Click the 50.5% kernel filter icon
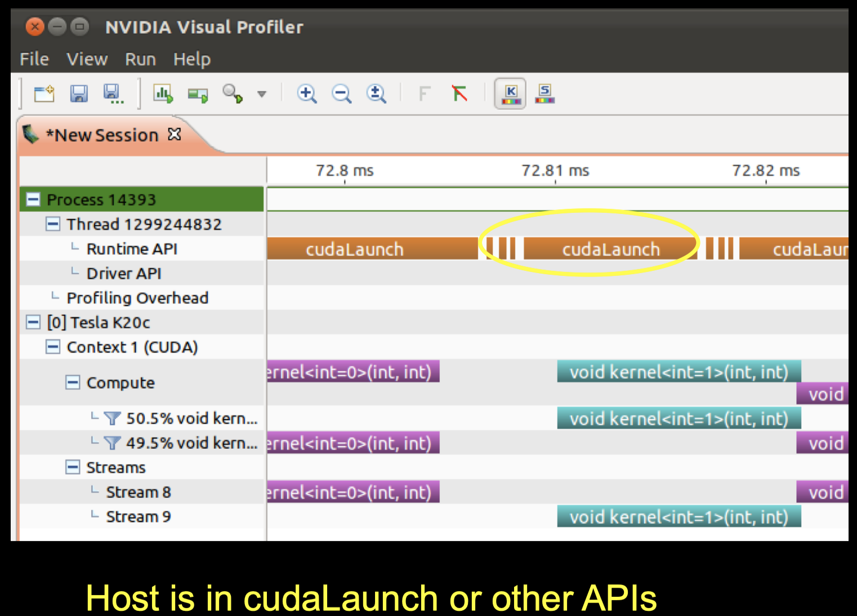The height and width of the screenshot is (616, 857). click(112, 418)
